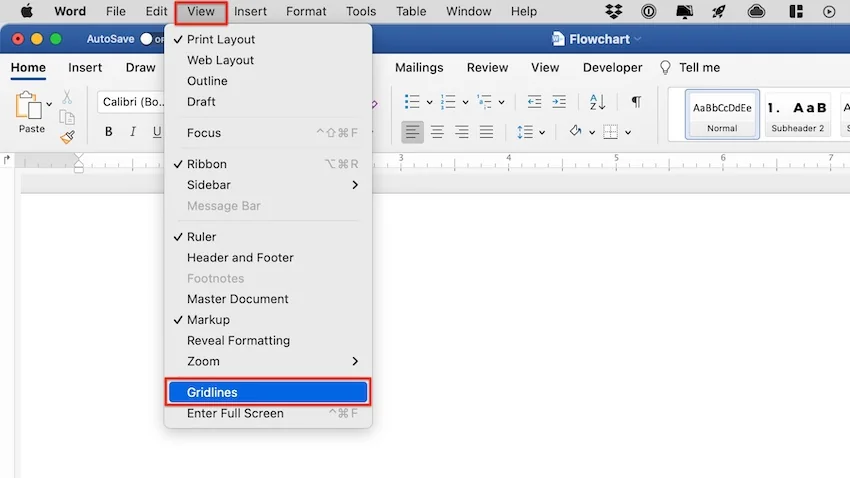Switch to the Review ribbon tab

487,67
